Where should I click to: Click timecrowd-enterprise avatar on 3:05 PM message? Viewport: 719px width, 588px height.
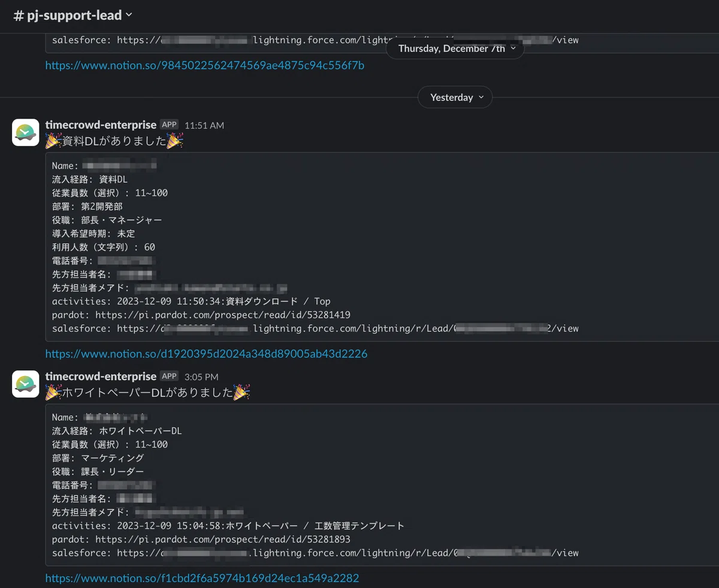coord(26,384)
